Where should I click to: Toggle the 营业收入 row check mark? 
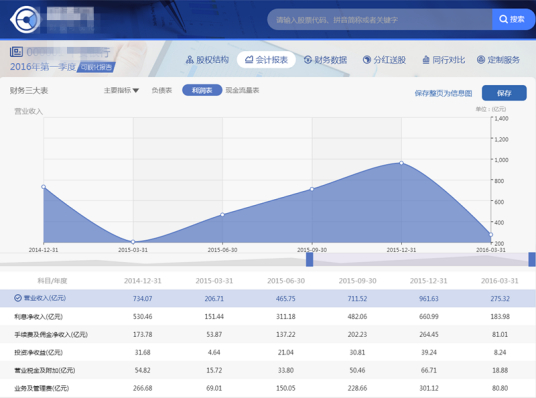18,298
